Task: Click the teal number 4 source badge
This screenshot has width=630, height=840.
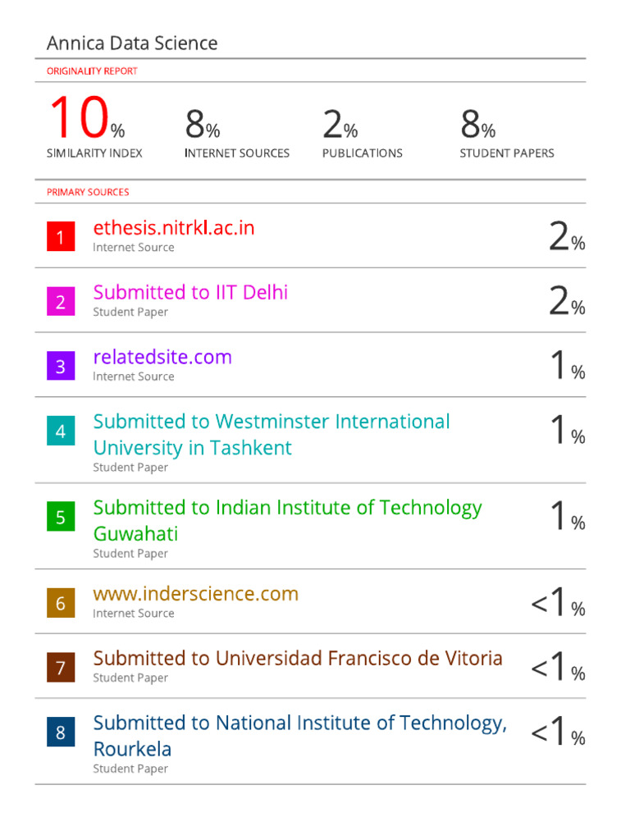Action: tap(61, 431)
